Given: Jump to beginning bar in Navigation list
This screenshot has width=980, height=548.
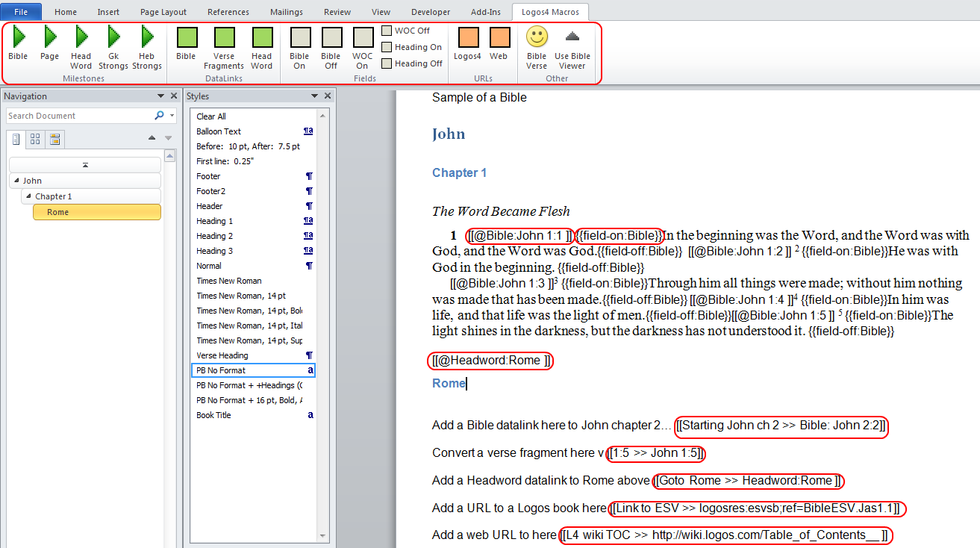Looking at the screenshot, I should click(85, 164).
